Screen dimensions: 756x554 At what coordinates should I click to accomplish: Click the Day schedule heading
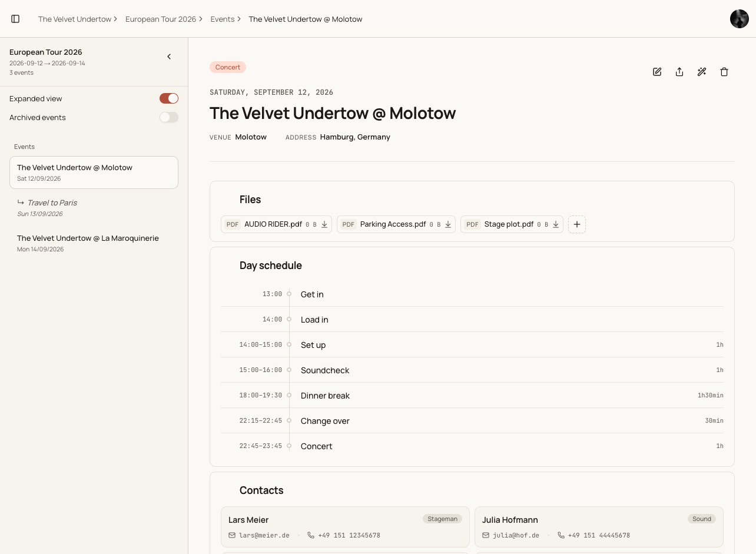coord(271,266)
